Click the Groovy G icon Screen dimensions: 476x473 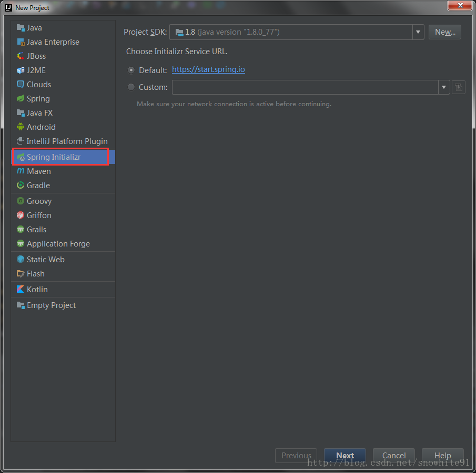click(x=21, y=201)
